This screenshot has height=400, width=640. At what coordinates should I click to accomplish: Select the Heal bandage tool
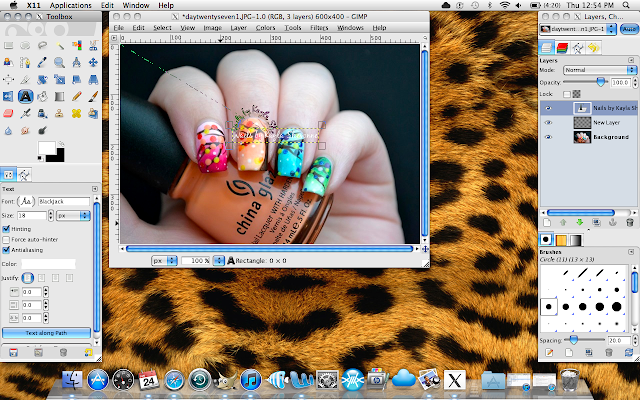pos(76,113)
